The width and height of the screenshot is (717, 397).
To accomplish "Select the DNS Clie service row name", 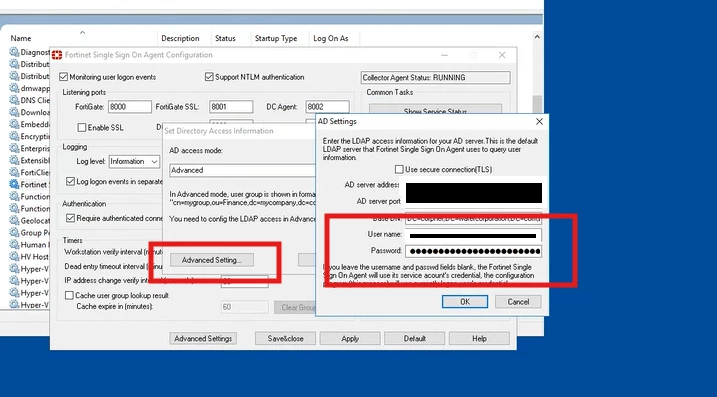I will [x=35, y=100].
